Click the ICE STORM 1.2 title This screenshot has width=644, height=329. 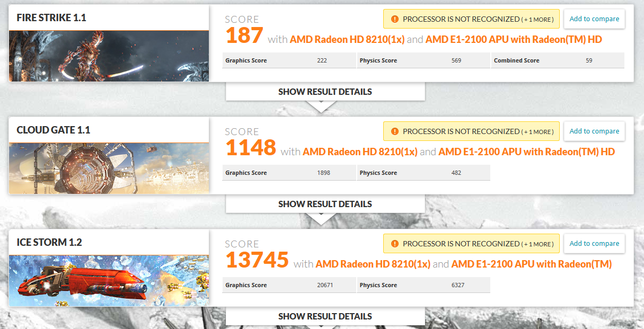49,243
